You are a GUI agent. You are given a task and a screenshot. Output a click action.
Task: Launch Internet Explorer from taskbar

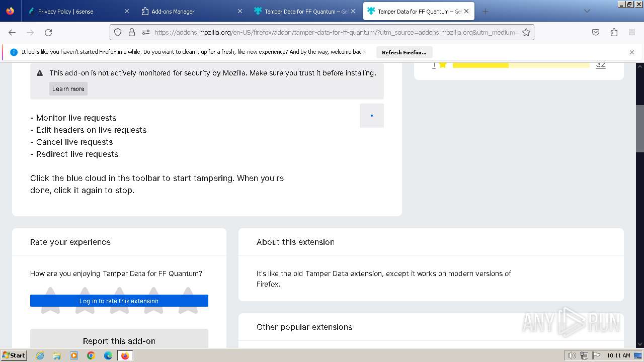click(x=40, y=355)
